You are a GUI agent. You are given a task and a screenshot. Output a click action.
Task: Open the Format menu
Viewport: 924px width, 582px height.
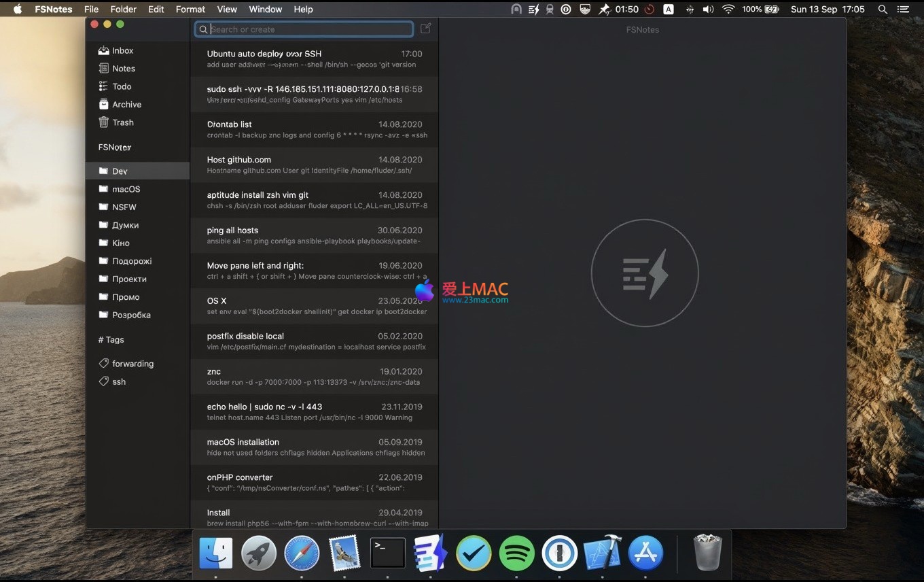(190, 9)
